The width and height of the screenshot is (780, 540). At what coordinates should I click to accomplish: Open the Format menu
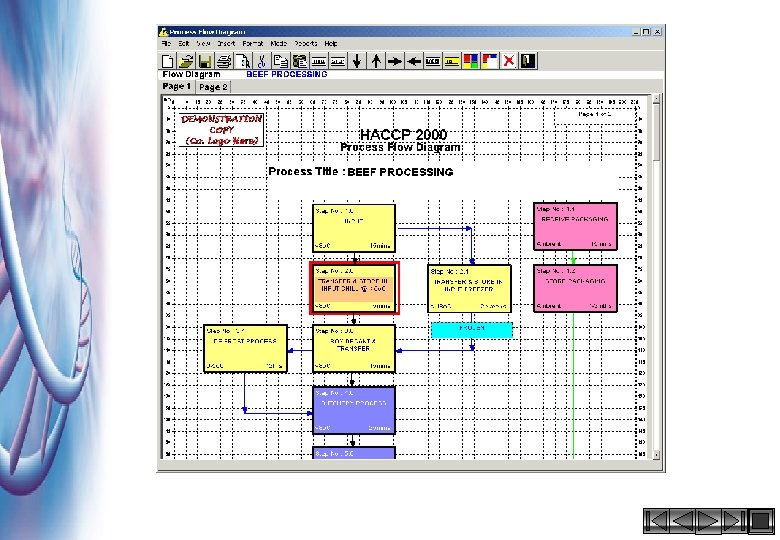[x=253, y=43]
